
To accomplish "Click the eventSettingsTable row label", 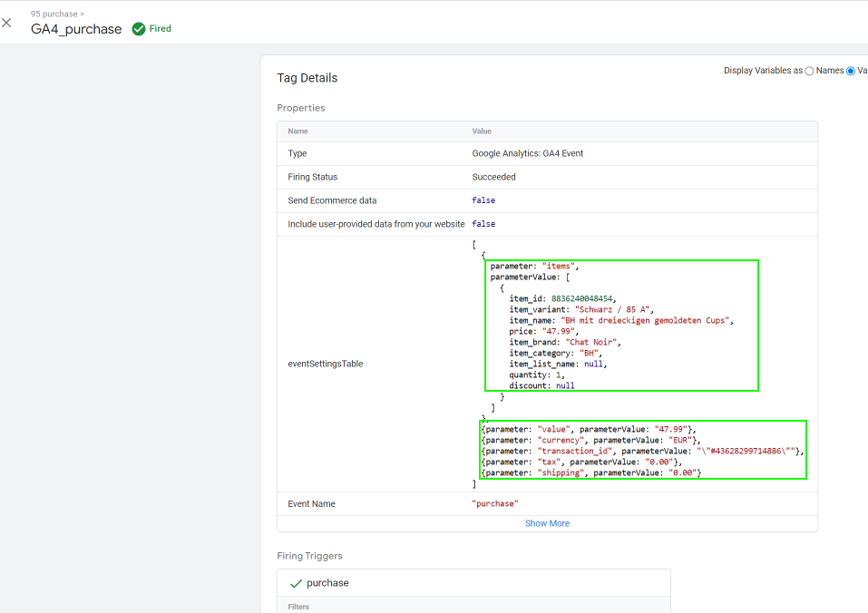I will coord(326,364).
